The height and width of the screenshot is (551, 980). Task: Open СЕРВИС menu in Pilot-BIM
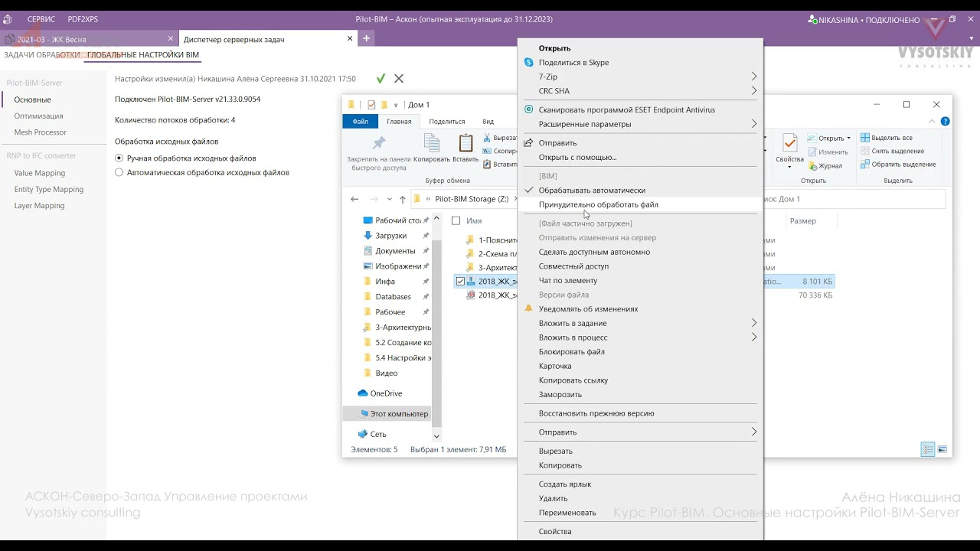tap(41, 19)
